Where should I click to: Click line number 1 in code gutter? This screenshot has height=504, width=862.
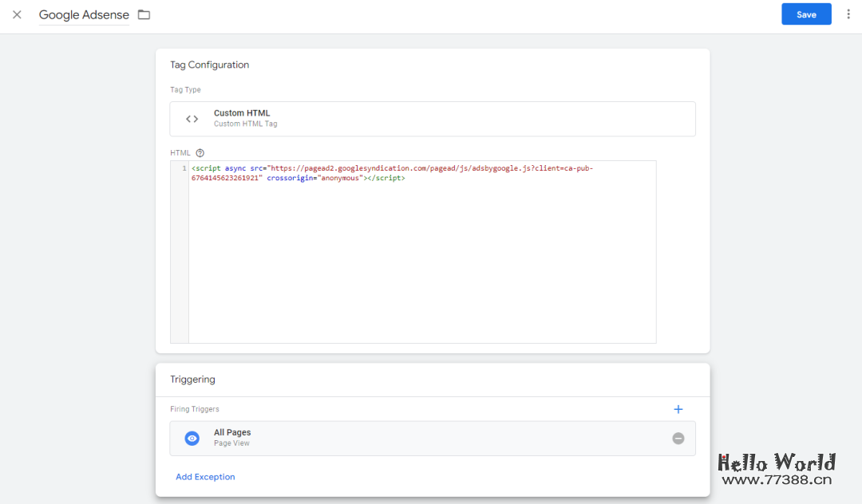182,168
